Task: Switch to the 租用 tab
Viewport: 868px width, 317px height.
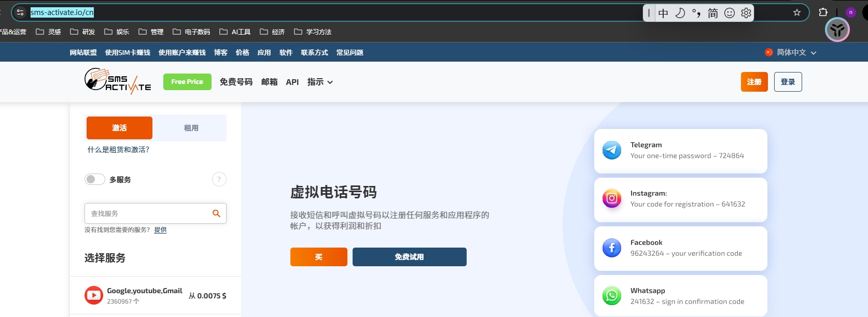Action: (x=191, y=128)
